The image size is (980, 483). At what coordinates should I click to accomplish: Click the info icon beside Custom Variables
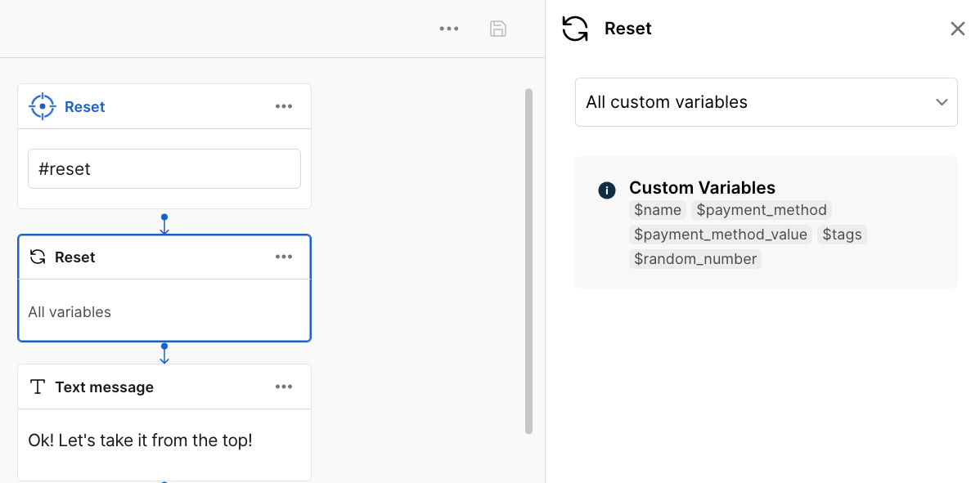[607, 190]
